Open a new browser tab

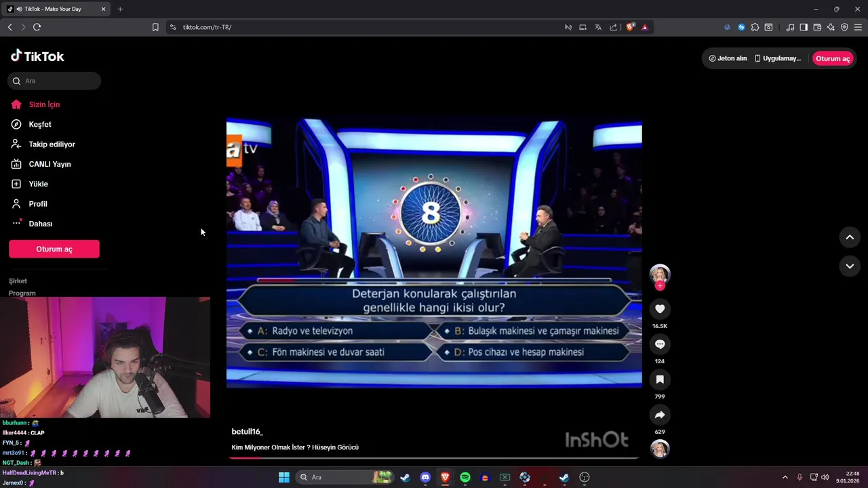[x=120, y=9]
